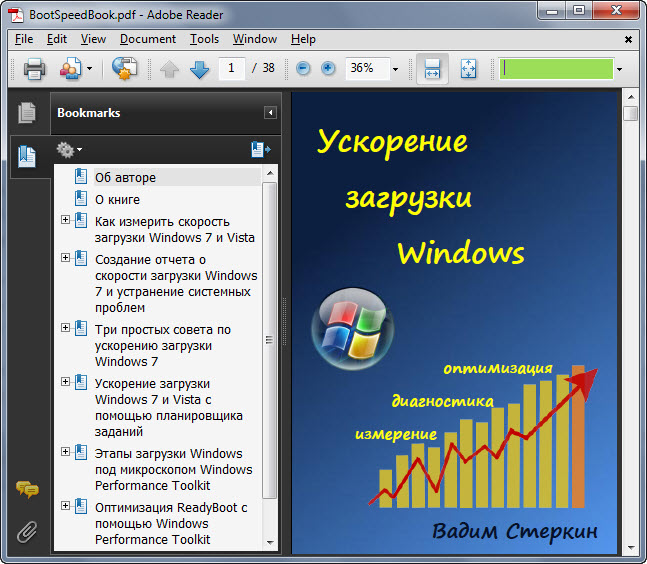Expand 'Ускорение загрузки Windows 7 и Vista' bookmark
This screenshot has width=647, height=564.
click(x=65, y=381)
